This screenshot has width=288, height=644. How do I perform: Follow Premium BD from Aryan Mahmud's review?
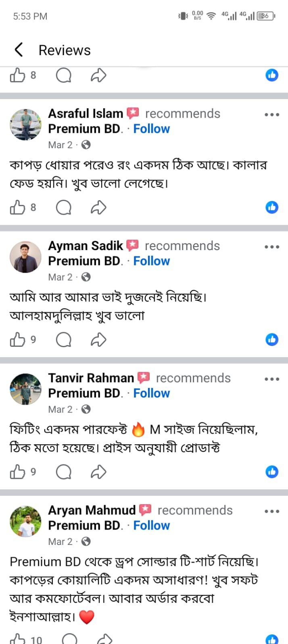pos(151,526)
